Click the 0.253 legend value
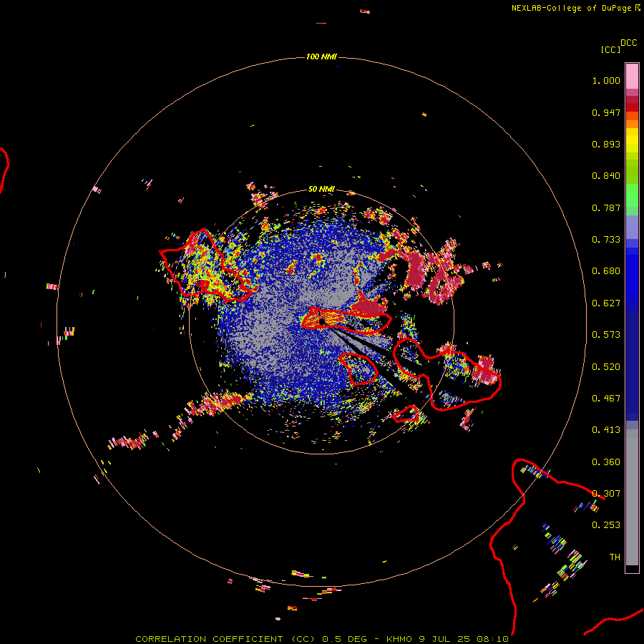Viewport: 644px width, 644px height. 606,525
